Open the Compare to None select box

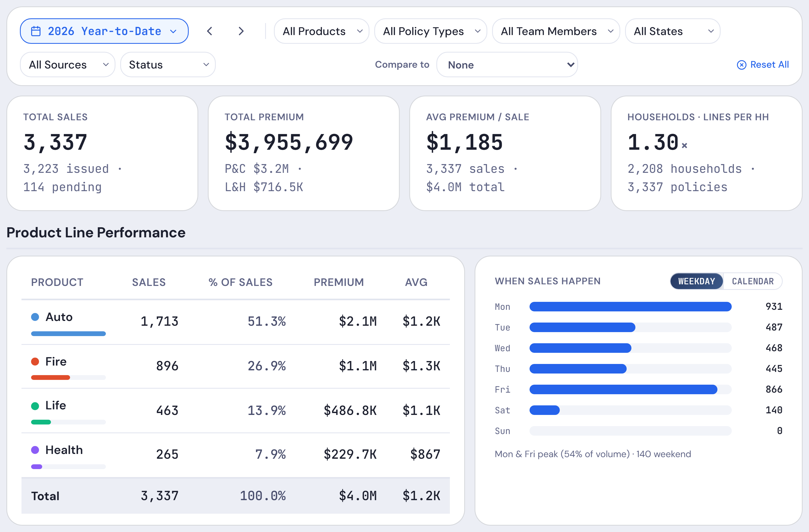click(507, 65)
